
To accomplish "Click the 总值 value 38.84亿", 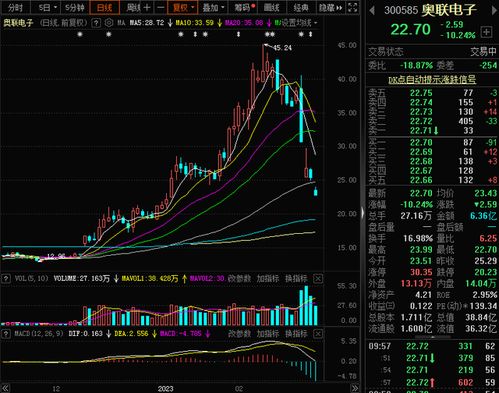I will tap(481, 318).
